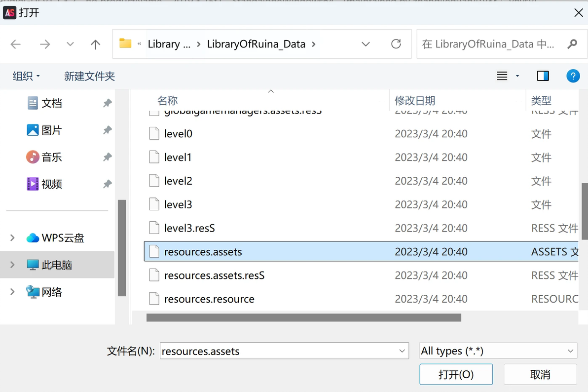This screenshot has height=392, width=588.
Task: Open recent locations dropdown arrow
Action: 70,44
